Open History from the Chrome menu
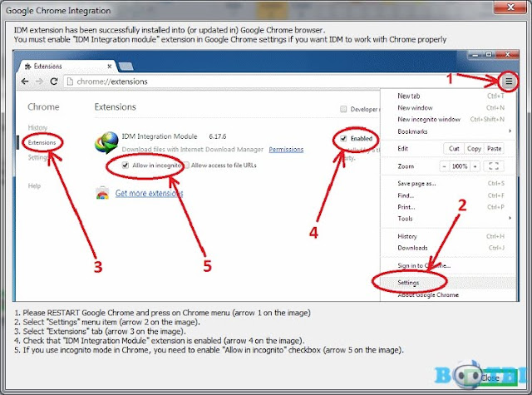 448,236
